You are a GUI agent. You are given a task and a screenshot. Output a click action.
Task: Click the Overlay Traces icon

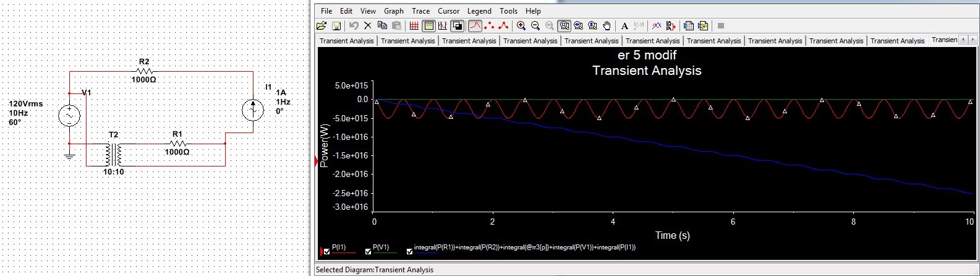coord(657,25)
